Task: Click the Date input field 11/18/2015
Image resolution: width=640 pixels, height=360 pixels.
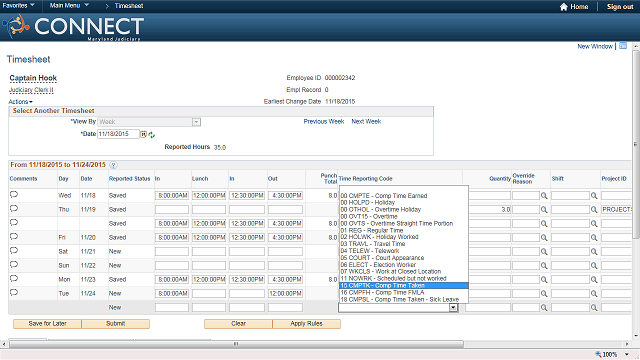Action: [118, 134]
